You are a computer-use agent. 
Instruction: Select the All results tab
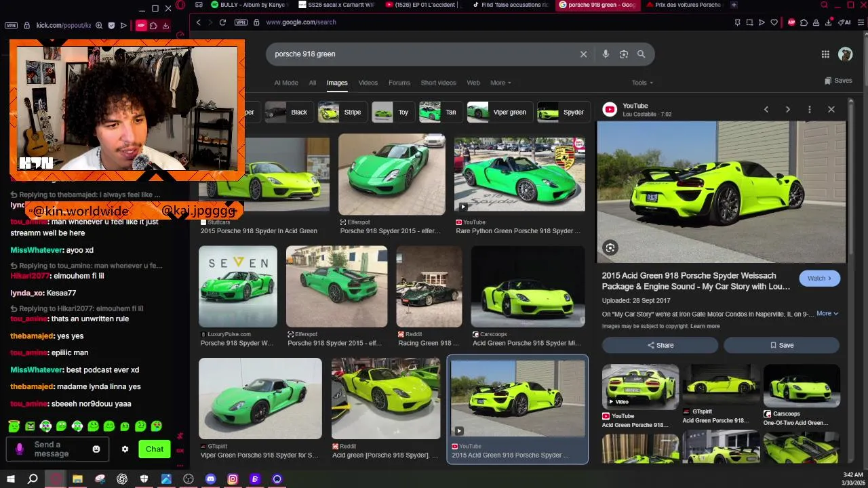coord(313,83)
